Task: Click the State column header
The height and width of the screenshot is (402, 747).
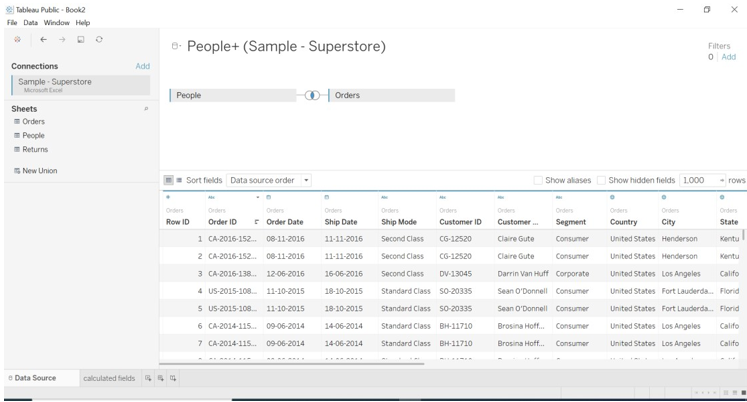Action: click(x=729, y=222)
